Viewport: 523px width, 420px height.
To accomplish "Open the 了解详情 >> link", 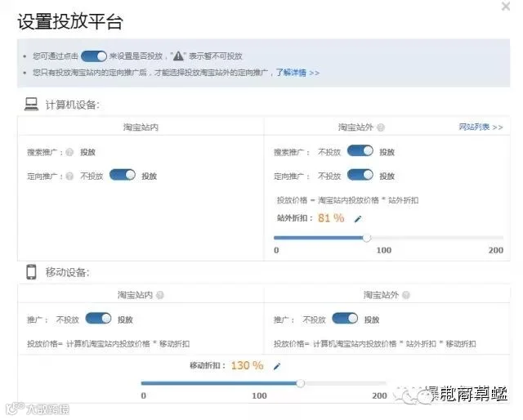I will point(297,73).
